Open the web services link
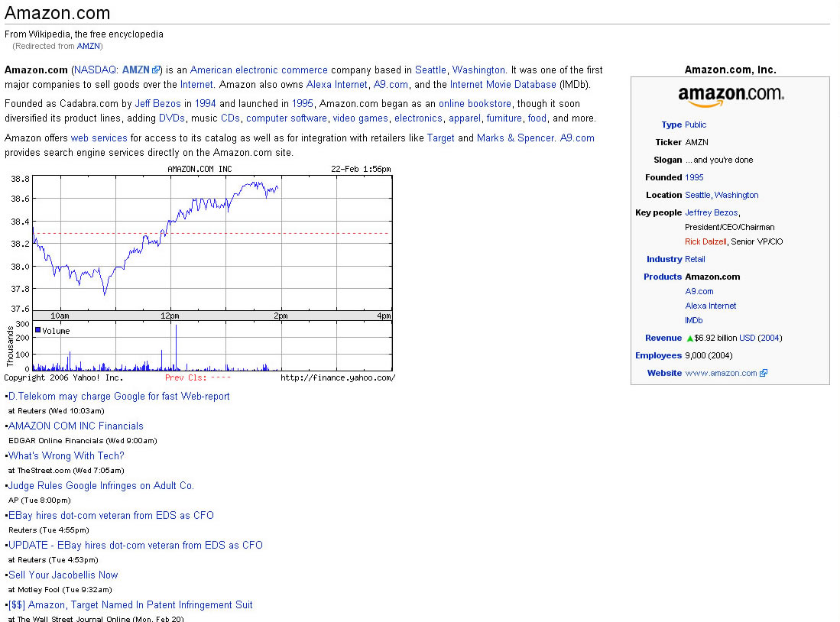This screenshot has width=840, height=622. click(99, 138)
